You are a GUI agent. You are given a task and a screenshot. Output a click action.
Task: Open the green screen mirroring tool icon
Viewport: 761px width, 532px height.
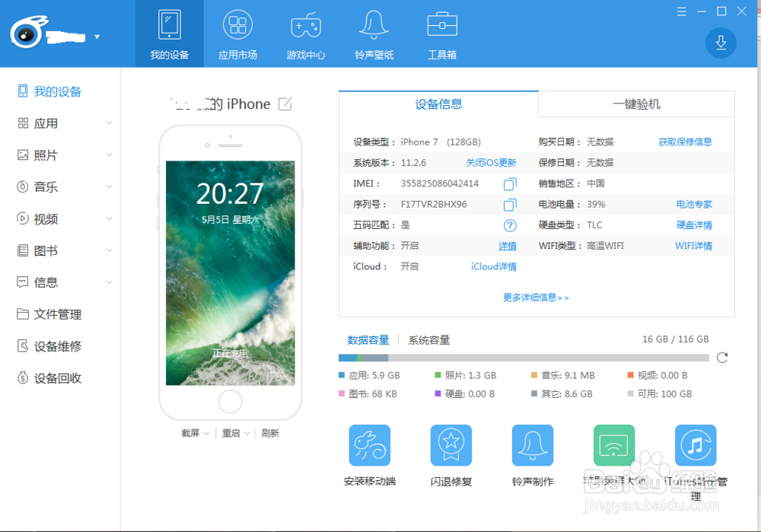tap(614, 445)
